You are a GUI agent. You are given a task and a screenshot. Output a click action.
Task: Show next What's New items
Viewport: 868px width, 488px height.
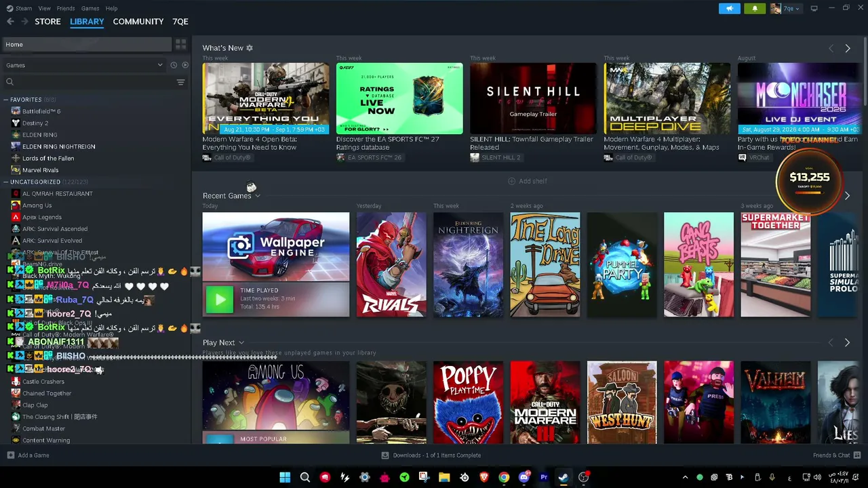tap(848, 49)
